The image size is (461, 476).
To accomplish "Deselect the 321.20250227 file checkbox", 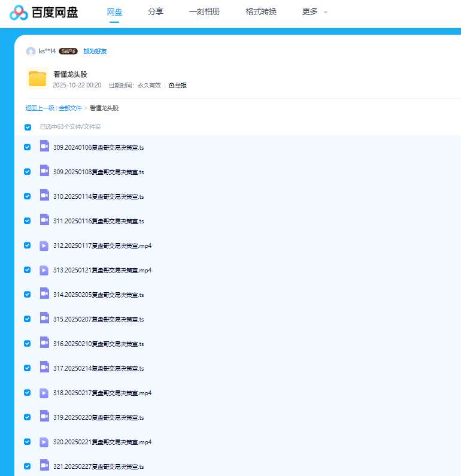I will click(28, 466).
